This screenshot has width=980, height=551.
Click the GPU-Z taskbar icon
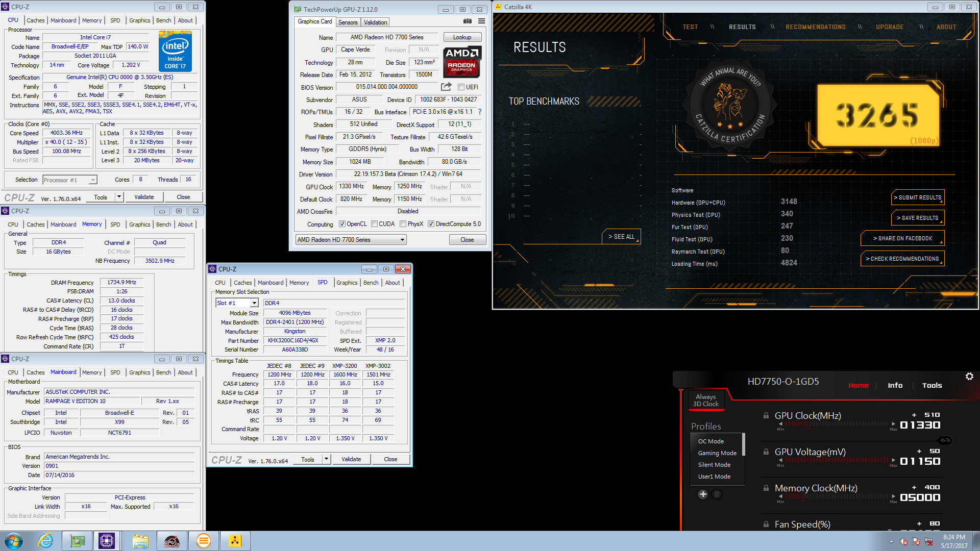click(77, 541)
